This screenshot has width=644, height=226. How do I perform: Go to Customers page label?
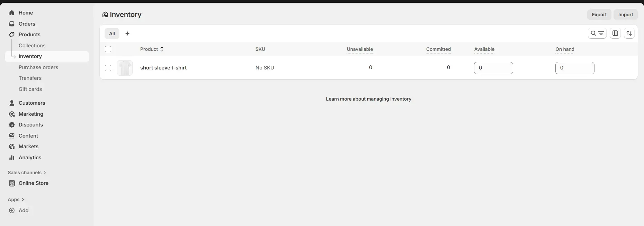(x=32, y=103)
